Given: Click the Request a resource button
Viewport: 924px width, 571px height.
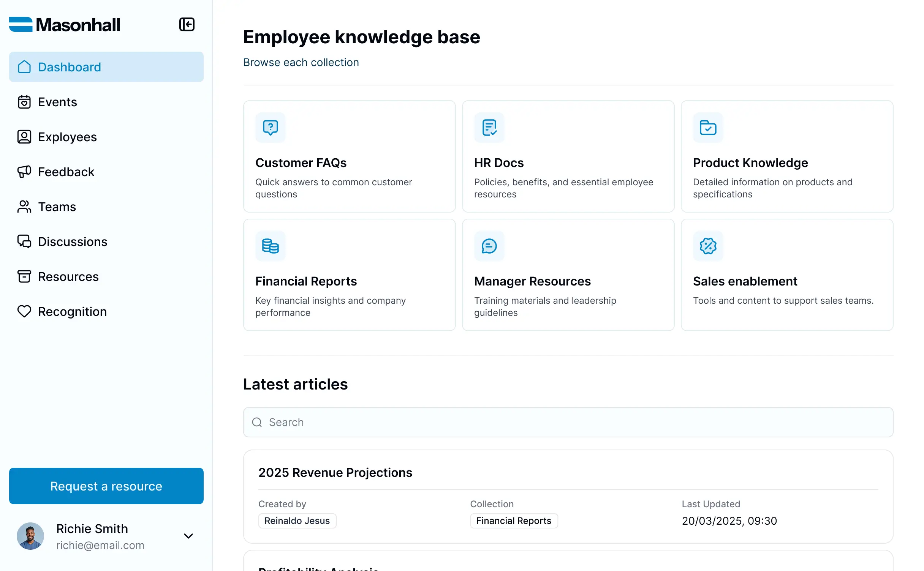Looking at the screenshot, I should [x=106, y=486].
